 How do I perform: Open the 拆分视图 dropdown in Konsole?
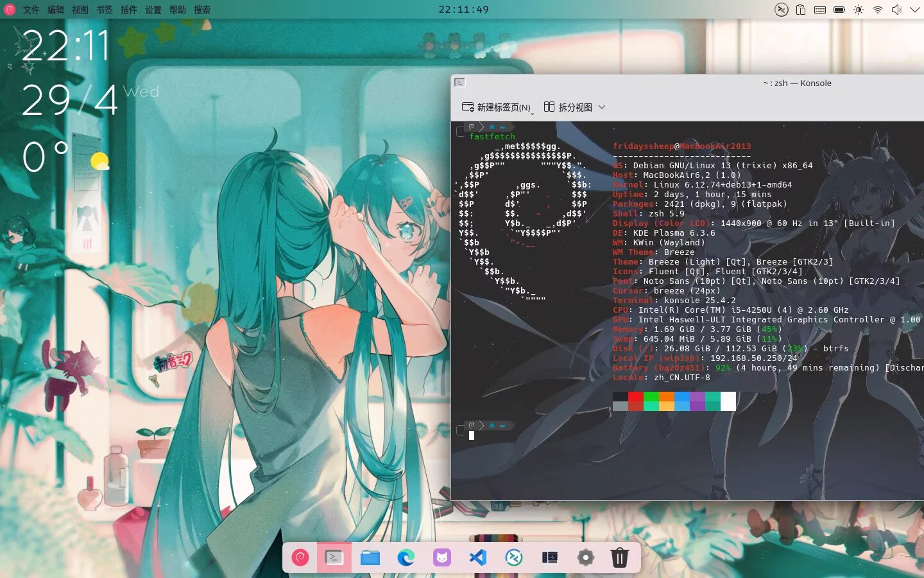(574, 107)
